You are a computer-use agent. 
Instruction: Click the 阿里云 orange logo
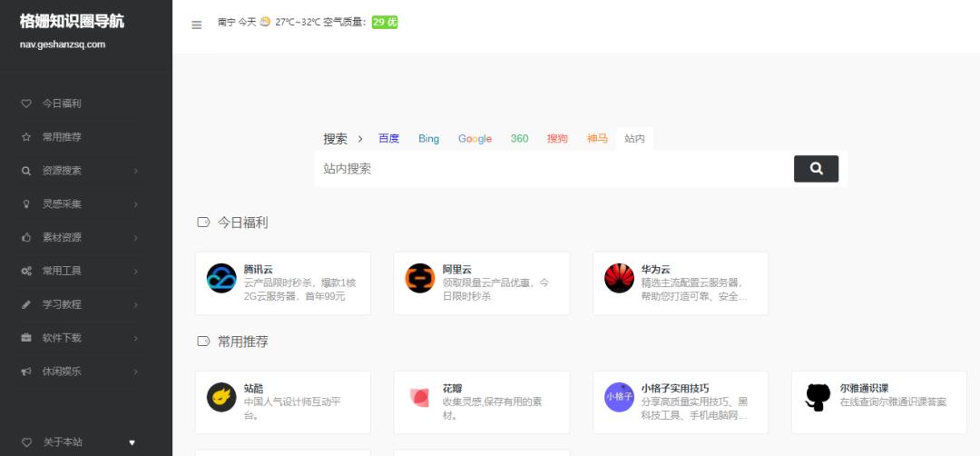click(420, 278)
